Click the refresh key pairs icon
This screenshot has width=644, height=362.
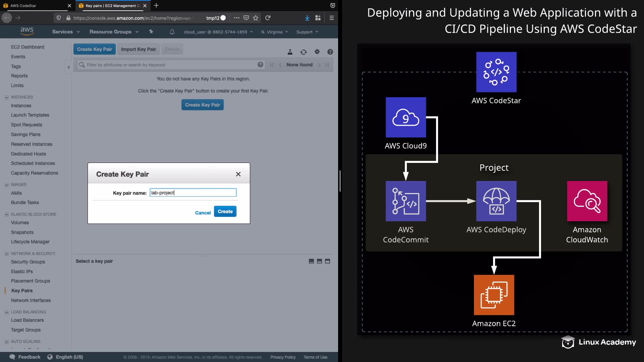[x=303, y=52]
